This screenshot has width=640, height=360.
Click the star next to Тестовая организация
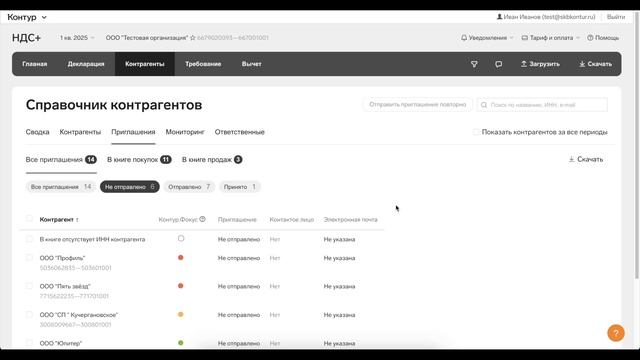193,38
